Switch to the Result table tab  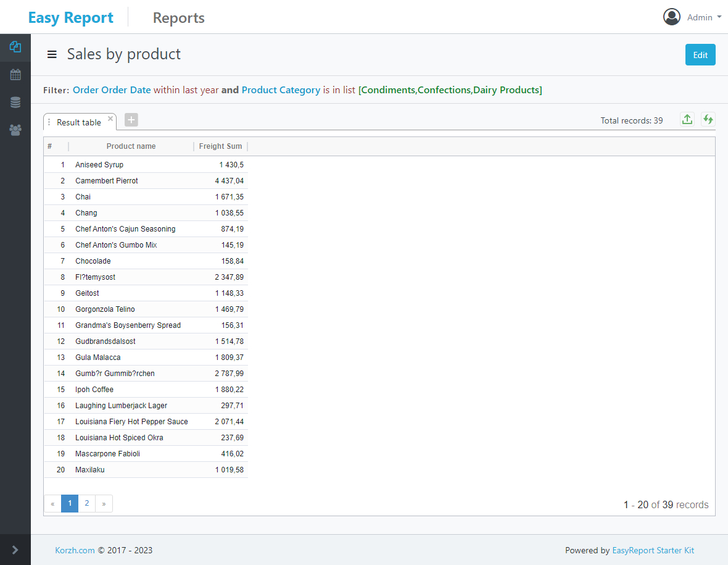pos(78,122)
